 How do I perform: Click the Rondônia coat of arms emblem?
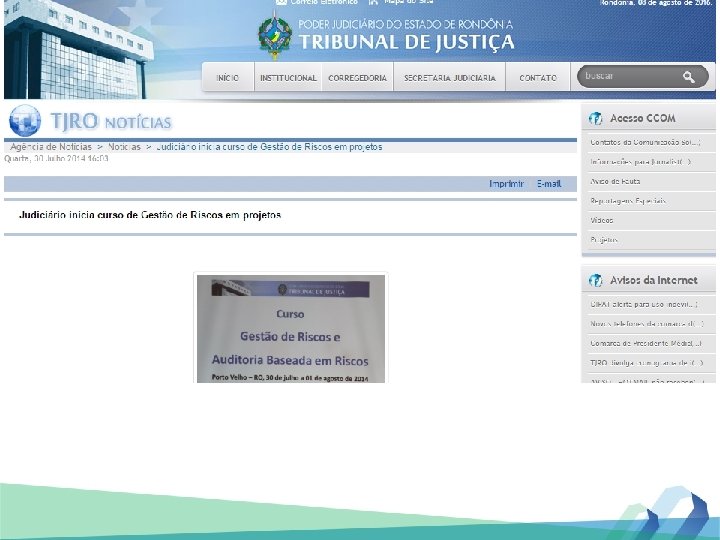[x=275, y=37]
